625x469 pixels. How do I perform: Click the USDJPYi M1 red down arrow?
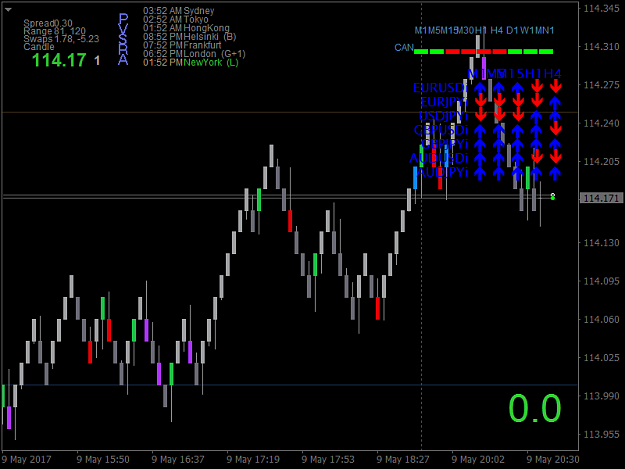click(480, 114)
